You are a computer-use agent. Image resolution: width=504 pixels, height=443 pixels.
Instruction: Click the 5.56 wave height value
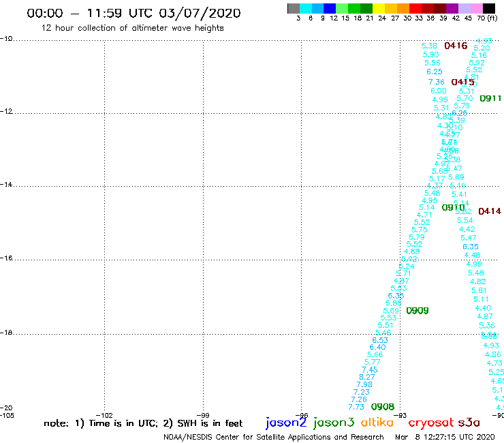click(432, 63)
